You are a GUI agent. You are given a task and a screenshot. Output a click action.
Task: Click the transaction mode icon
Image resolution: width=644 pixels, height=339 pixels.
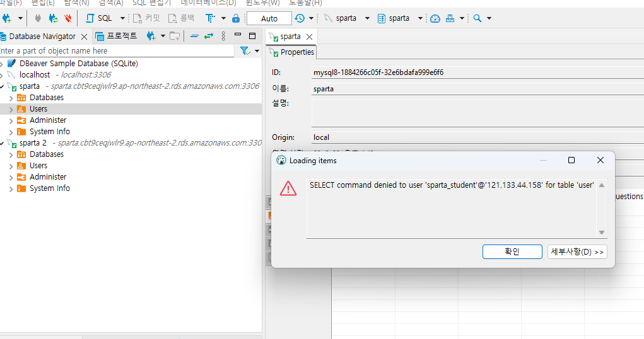(x=210, y=18)
